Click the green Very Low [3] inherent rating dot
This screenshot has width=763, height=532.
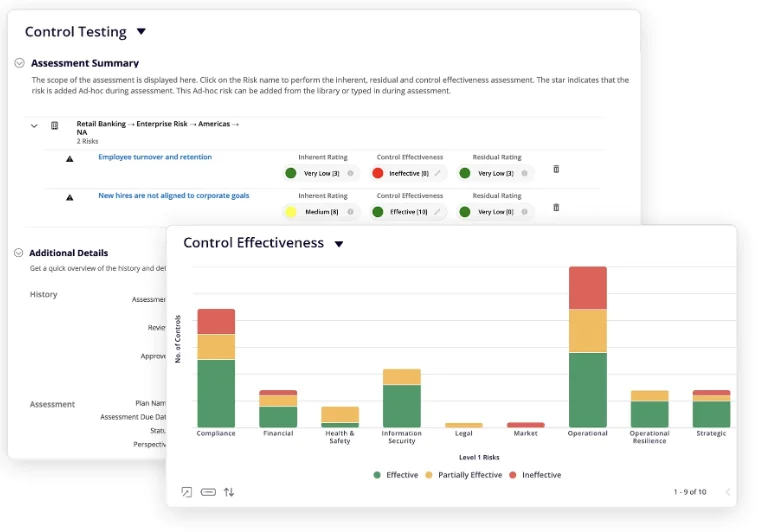[291, 173]
